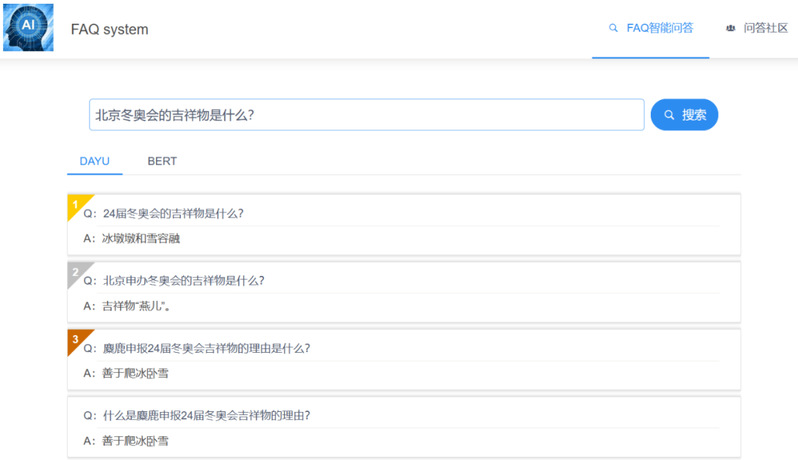Click the AI brain logo
Viewport: 798px width, 460px height.
[x=29, y=28]
